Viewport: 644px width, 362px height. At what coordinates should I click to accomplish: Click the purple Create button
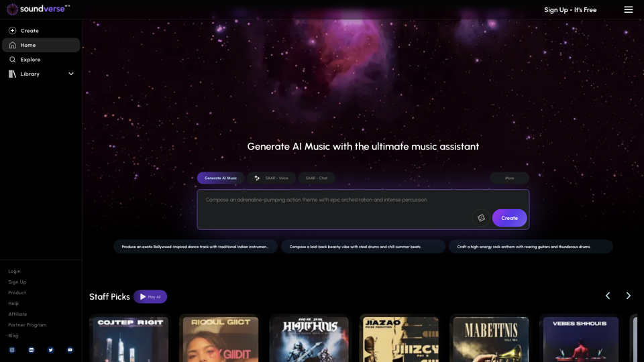[x=509, y=218]
